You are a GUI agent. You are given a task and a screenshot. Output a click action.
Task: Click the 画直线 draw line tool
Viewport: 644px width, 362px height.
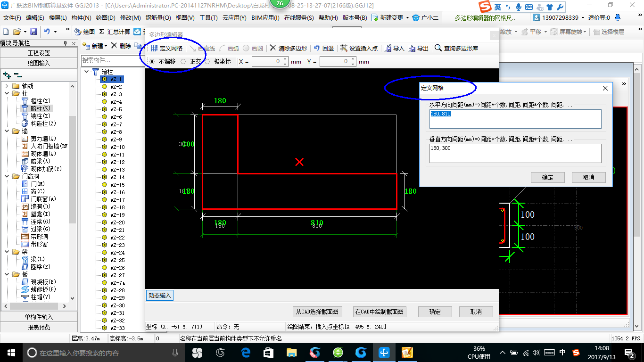(202, 48)
